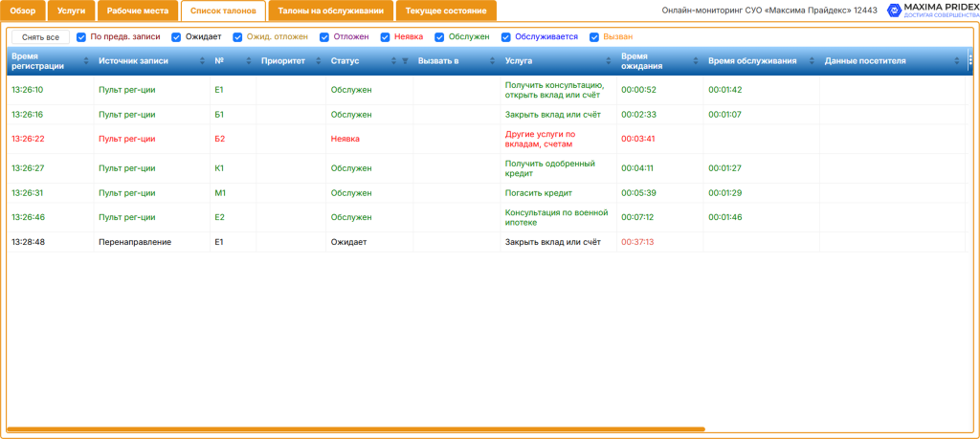Open the Услуги tab
The image size is (980, 439).
click(71, 11)
